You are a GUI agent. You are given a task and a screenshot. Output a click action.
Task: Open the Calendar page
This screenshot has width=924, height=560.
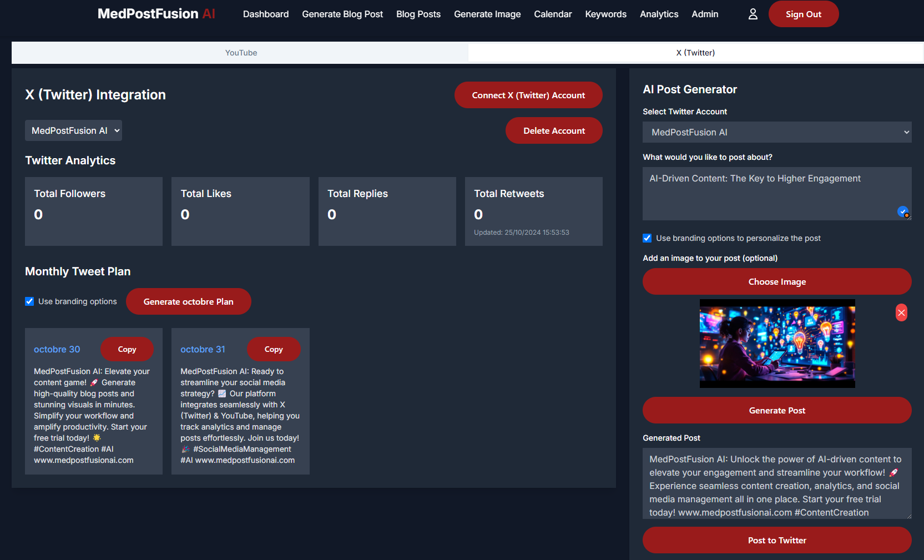point(553,14)
